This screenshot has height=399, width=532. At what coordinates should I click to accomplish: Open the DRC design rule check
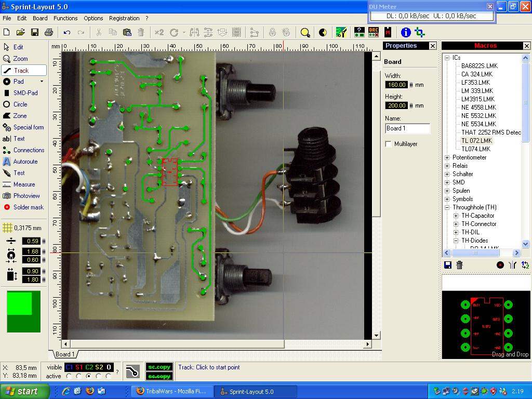click(374, 33)
